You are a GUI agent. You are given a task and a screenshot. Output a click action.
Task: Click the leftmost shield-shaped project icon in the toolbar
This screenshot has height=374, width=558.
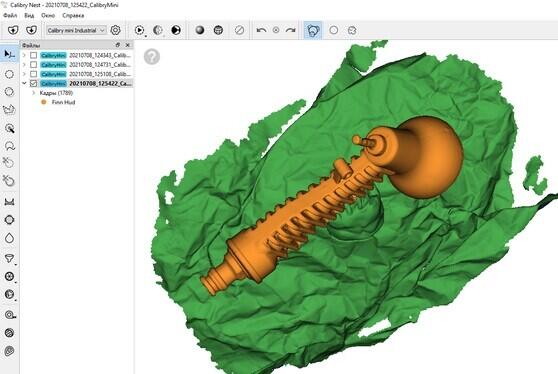pos(13,30)
